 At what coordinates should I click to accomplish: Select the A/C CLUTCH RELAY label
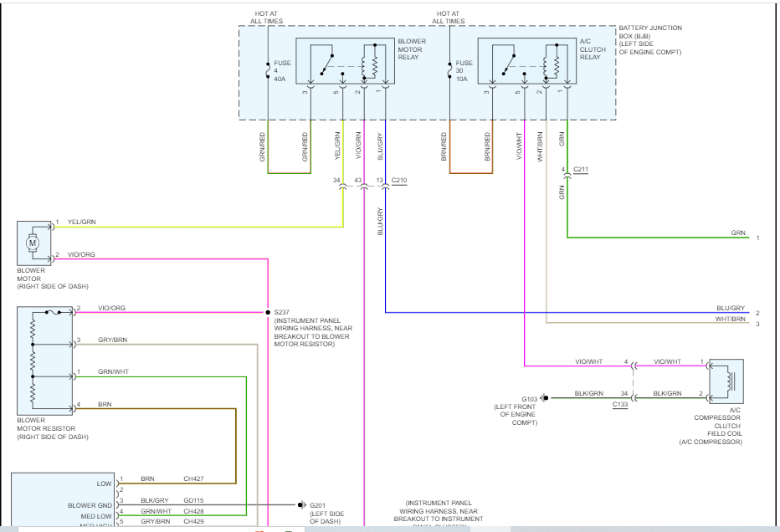point(593,49)
